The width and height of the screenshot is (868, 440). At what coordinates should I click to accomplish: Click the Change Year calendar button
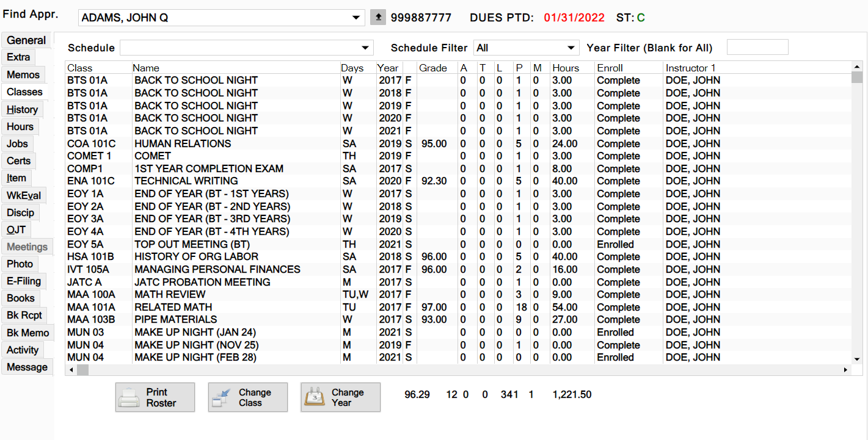(340, 397)
